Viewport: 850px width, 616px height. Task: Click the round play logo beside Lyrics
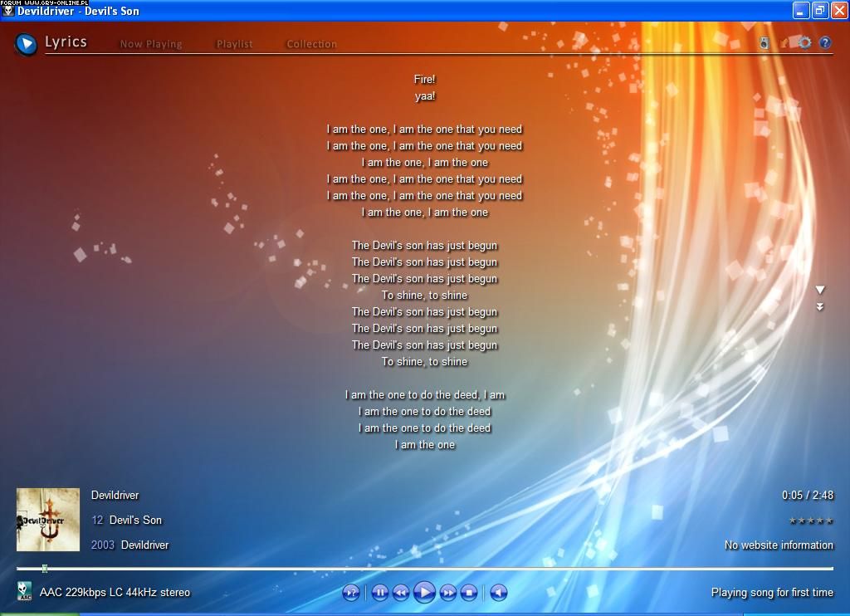(27, 43)
